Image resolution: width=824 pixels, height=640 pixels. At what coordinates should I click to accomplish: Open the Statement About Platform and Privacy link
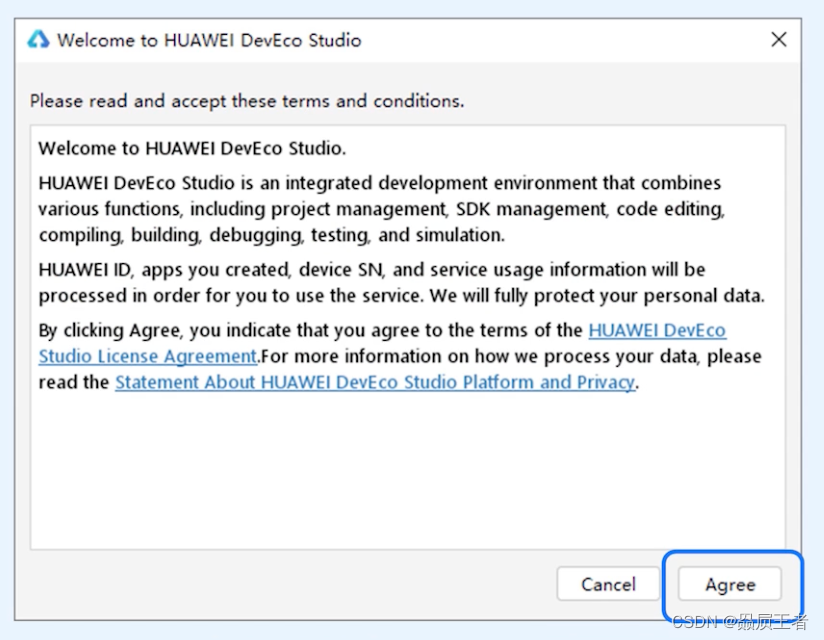click(x=375, y=382)
